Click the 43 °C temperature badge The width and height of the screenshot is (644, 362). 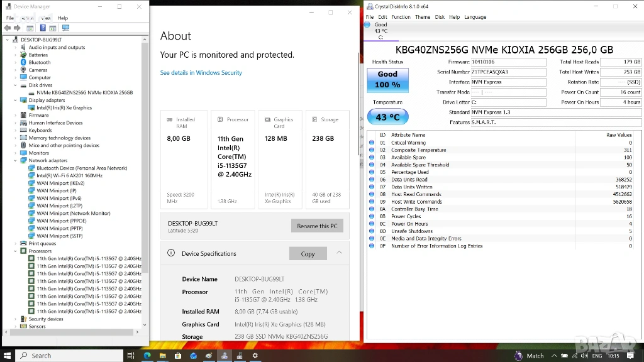click(387, 117)
